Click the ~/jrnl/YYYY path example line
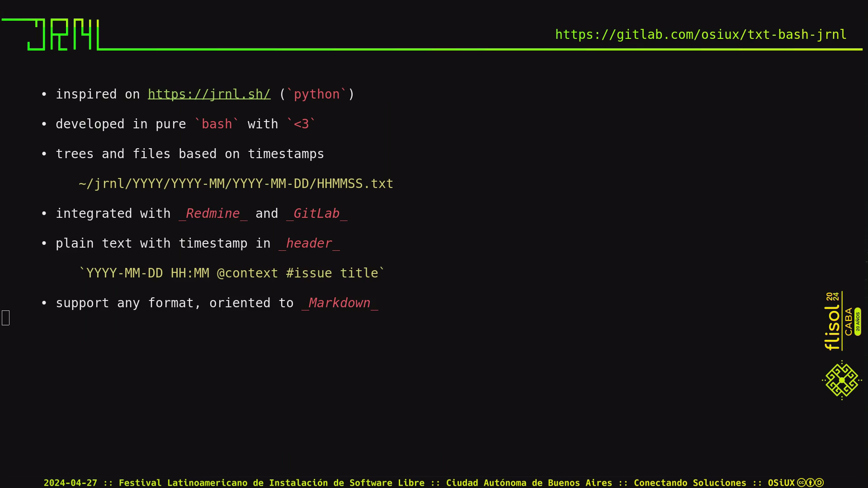The height and width of the screenshot is (488, 868). click(236, 183)
